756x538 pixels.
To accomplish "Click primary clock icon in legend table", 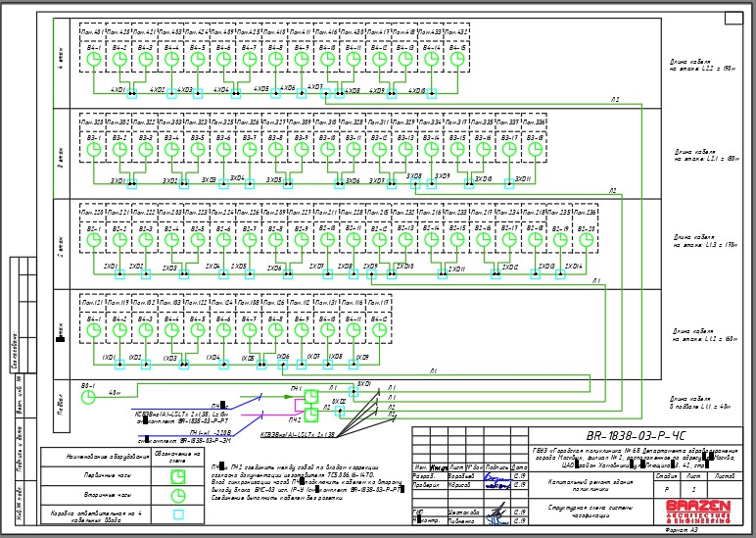I will pyautogui.click(x=178, y=476).
